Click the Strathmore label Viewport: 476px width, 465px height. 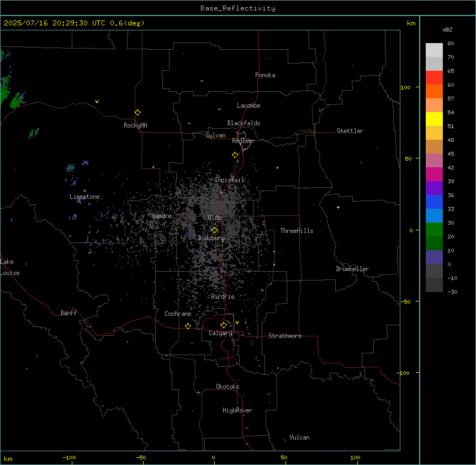(x=285, y=336)
